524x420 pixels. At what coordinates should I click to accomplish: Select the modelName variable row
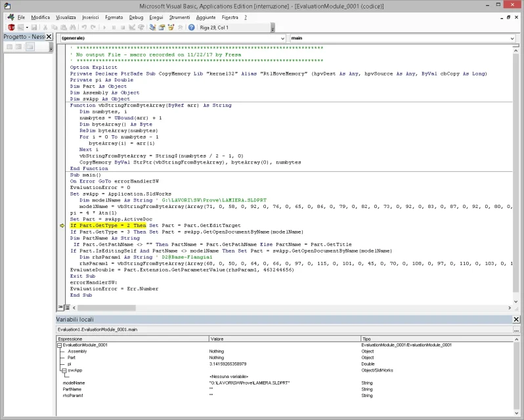pyautogui.click(x=285, y=383)
